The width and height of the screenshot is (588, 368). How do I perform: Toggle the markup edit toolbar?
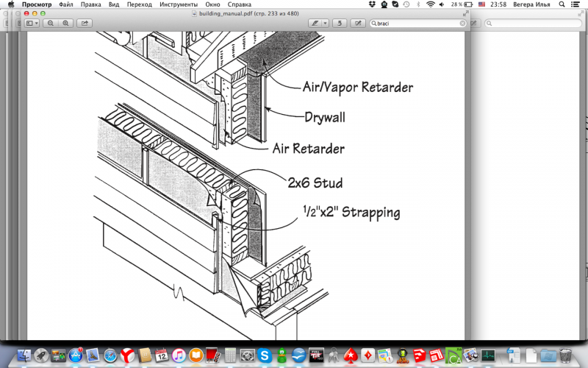(x=358, y=24)
